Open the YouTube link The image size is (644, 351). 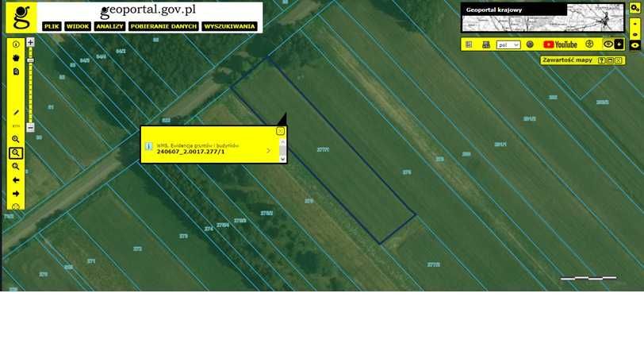tap(560, 44)
